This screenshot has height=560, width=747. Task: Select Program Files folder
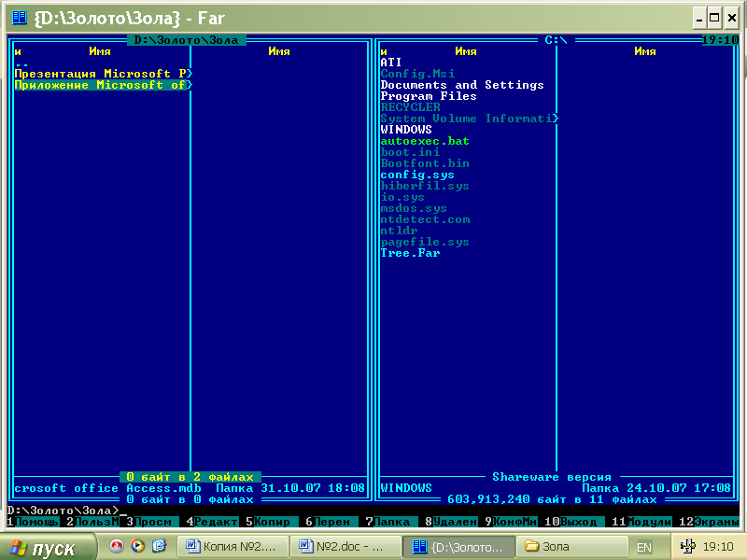pos(429,96)
